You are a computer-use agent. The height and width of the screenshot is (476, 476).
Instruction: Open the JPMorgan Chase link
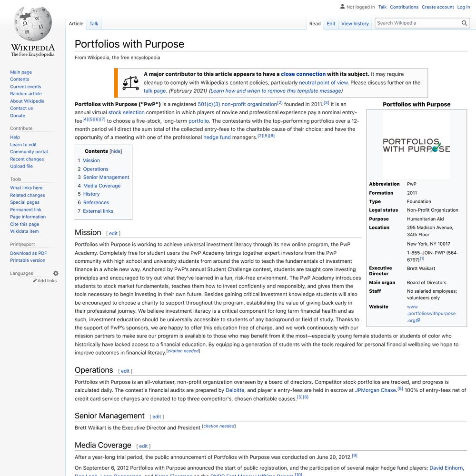(376, 390)
